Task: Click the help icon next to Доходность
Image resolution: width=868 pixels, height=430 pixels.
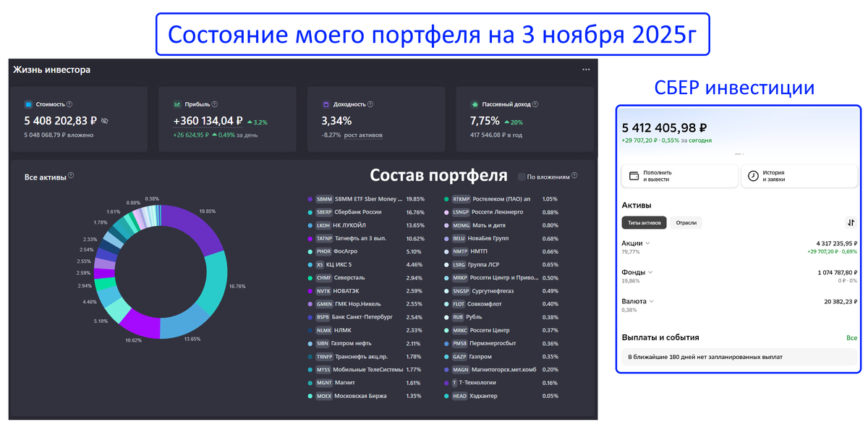Action: [370, 104]
